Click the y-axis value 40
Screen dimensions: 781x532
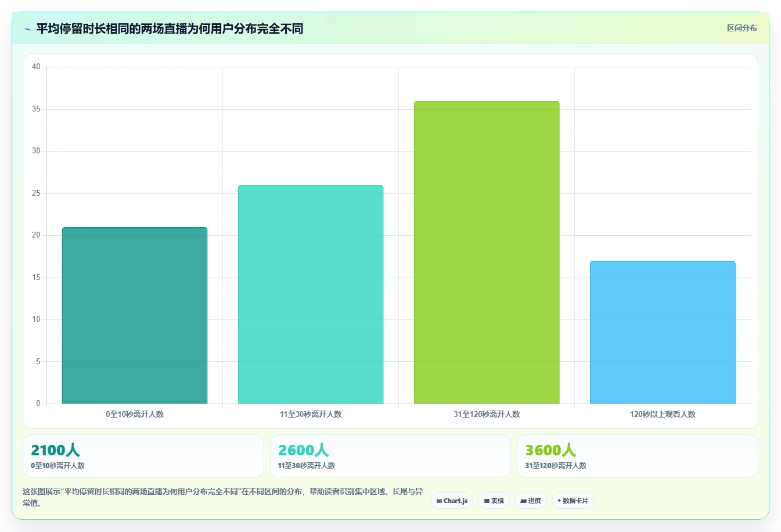point(36,67)
